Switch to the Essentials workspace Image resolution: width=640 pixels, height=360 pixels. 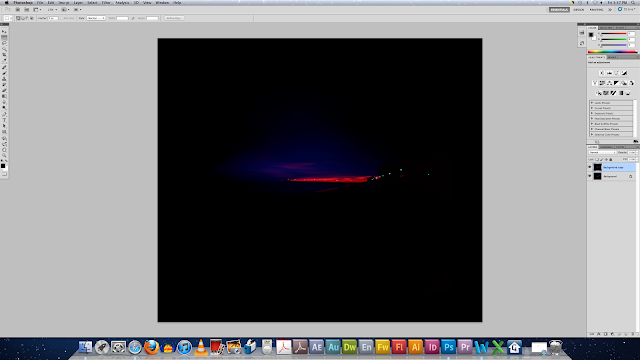click(x=559, y=9)
